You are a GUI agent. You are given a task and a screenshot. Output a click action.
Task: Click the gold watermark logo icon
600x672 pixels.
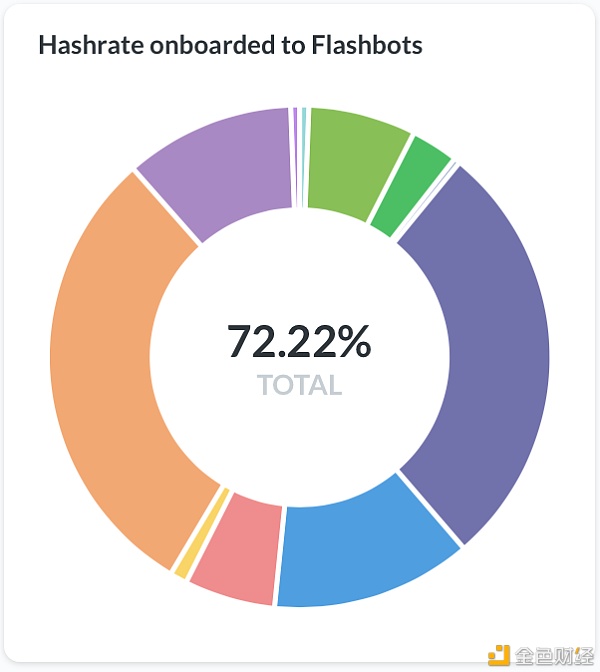[x=499, y=655]
